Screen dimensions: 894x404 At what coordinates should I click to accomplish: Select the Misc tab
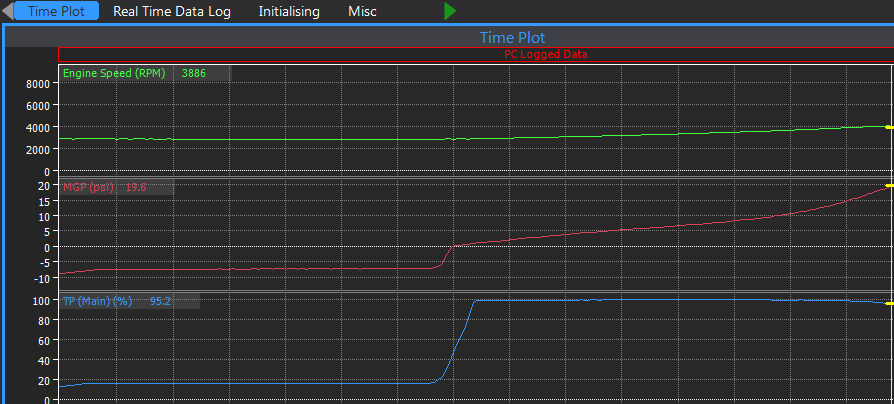click(363, 11)
